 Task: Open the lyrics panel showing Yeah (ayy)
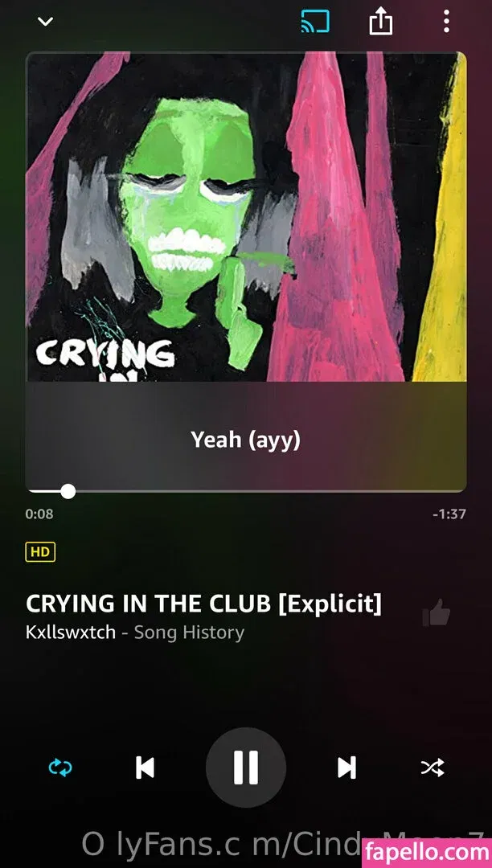(x=246, y=439)
